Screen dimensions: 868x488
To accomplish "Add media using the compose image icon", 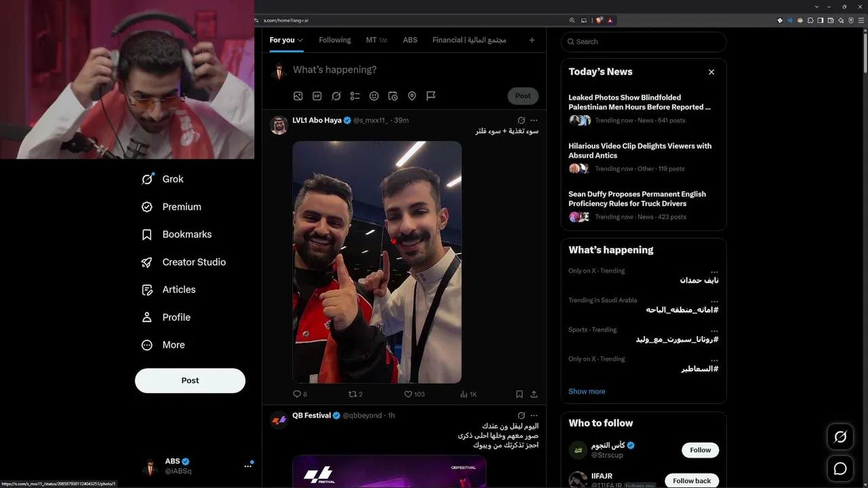I will [298, 96].
